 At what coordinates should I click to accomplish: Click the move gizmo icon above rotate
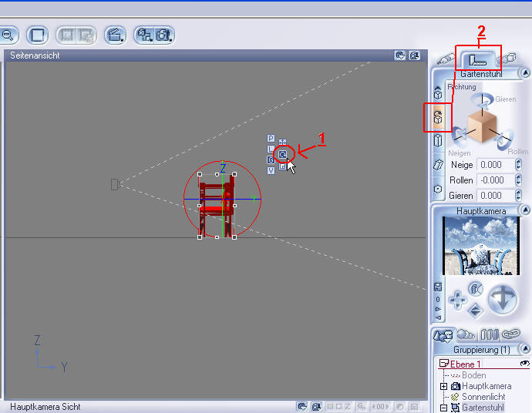pyautogui.click(x=283, y=142)
